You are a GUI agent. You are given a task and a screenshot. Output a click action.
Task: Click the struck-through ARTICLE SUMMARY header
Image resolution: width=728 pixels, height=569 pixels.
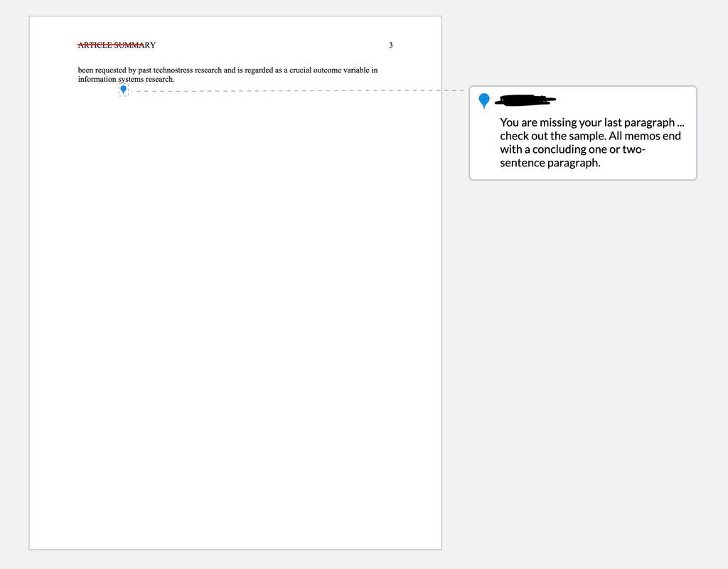[117, 45]
